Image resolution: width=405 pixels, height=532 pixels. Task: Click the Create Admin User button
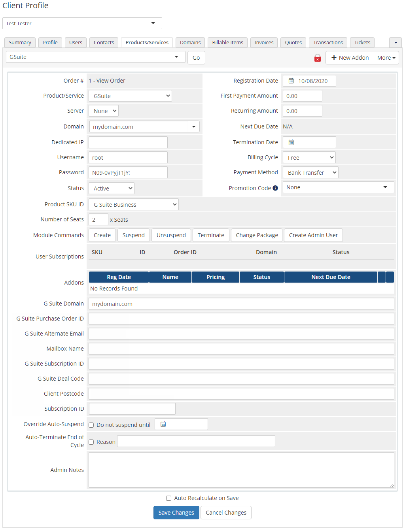[x=313, y=235]
